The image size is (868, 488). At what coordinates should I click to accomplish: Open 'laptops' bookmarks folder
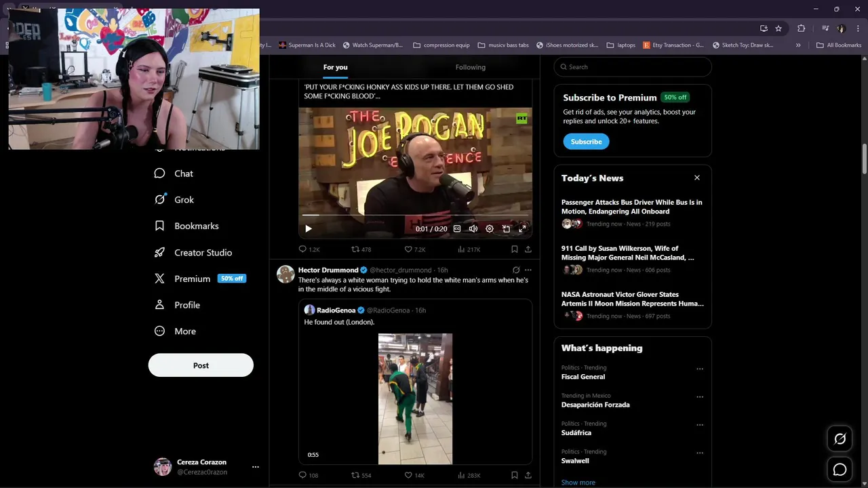click(x=620, y=45)
